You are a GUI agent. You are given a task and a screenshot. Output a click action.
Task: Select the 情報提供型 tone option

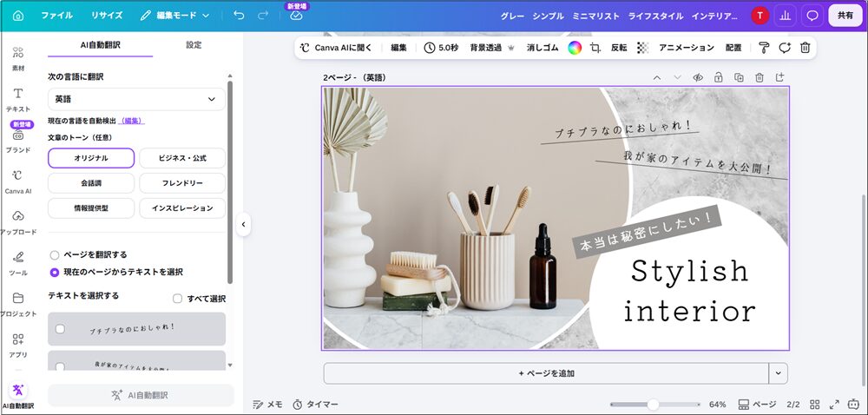91,208
